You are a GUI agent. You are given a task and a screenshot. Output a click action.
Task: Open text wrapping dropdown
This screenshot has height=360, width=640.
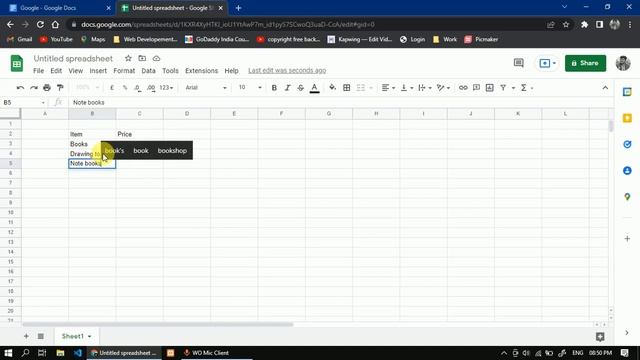[424, 88]
